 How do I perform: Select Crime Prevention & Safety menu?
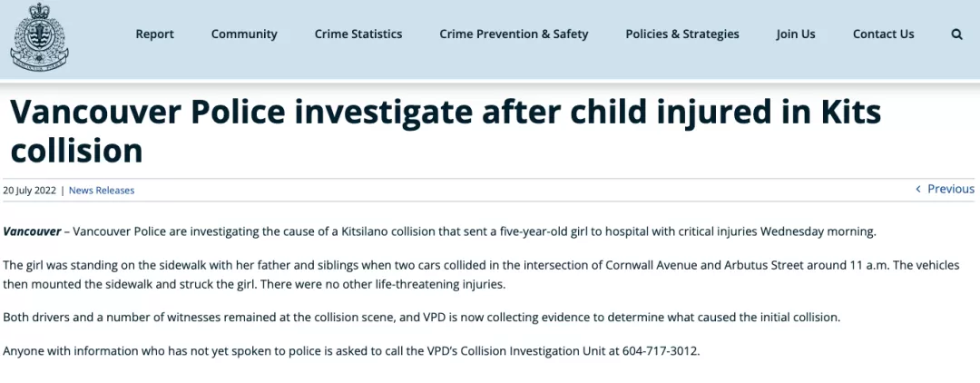point(514,34)
